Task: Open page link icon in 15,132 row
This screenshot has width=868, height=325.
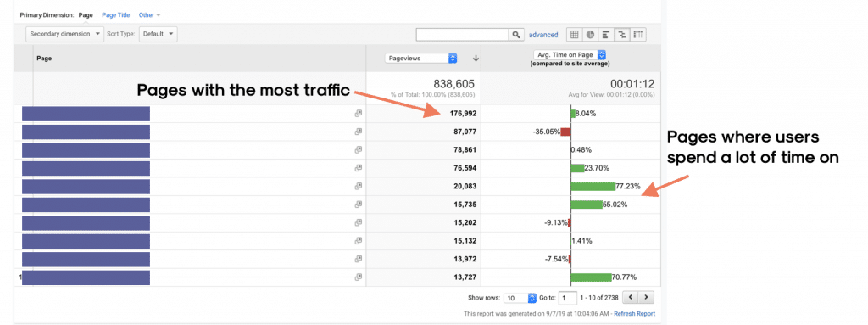Action: coord(359,241)
